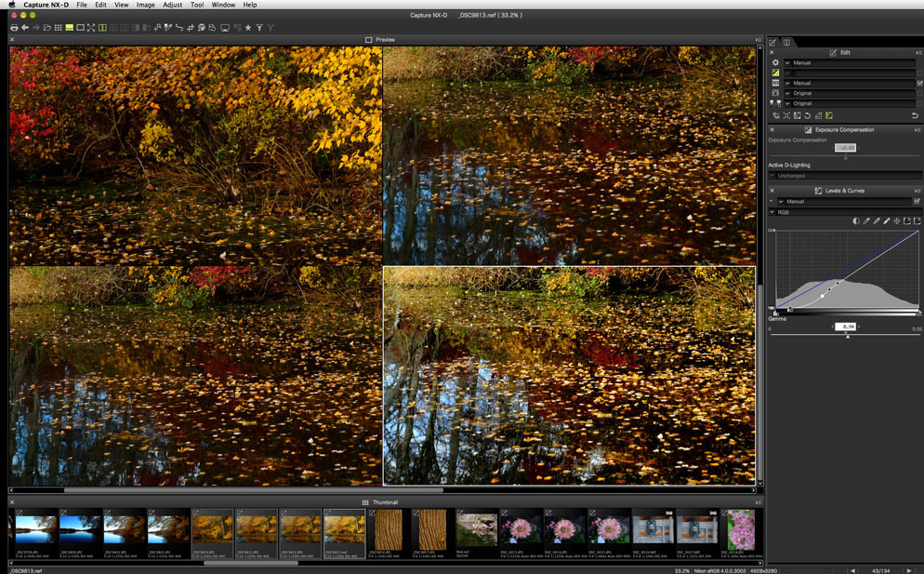Click the star rating icon in toolbar

248,28
